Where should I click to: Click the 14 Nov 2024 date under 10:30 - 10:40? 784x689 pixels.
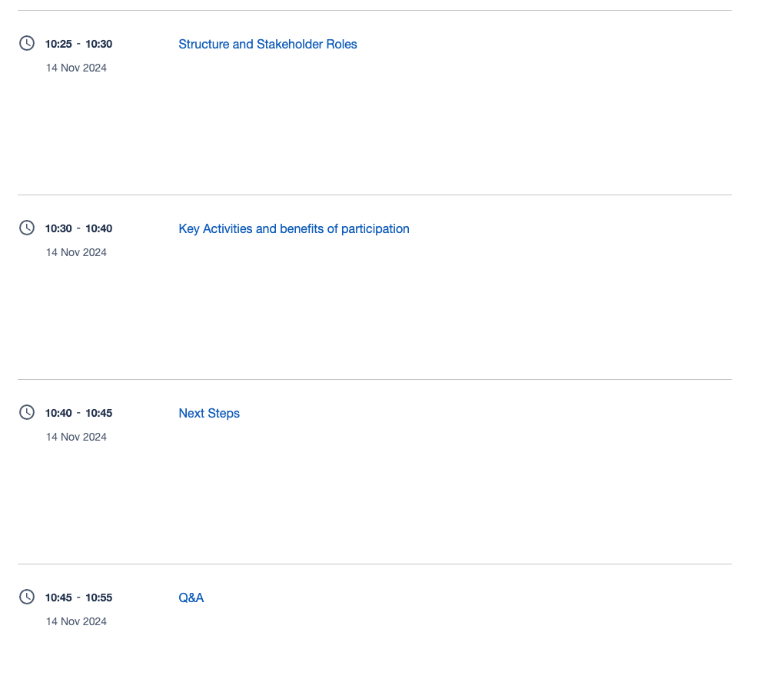(76, 252)
